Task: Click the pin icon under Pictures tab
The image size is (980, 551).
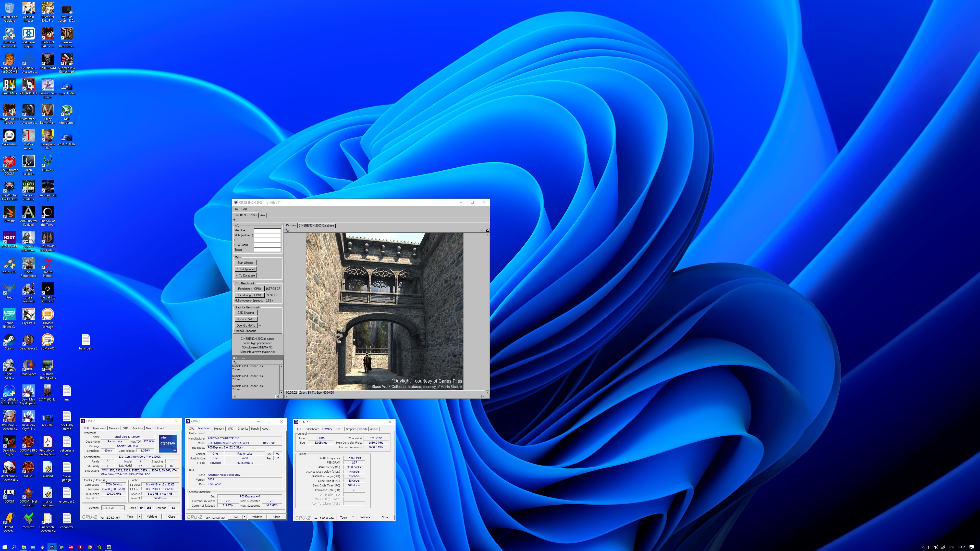Action: (287, 230)
